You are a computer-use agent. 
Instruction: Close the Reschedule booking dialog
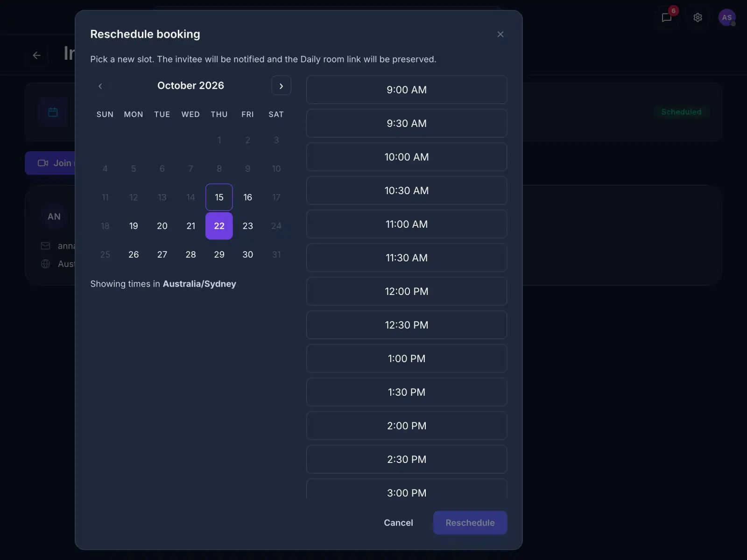tap(500, 34)
